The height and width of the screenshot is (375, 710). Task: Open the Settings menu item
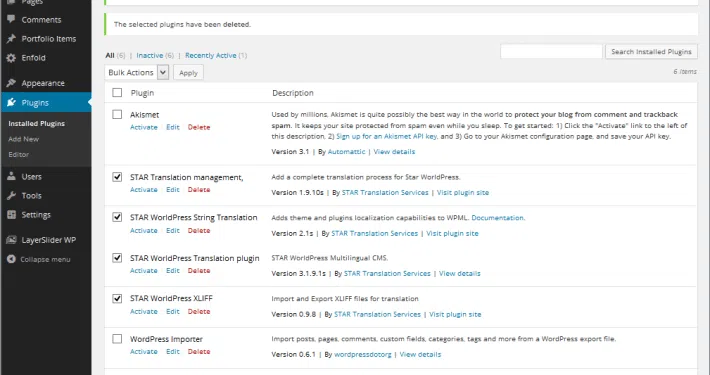(x=36, y=215)
